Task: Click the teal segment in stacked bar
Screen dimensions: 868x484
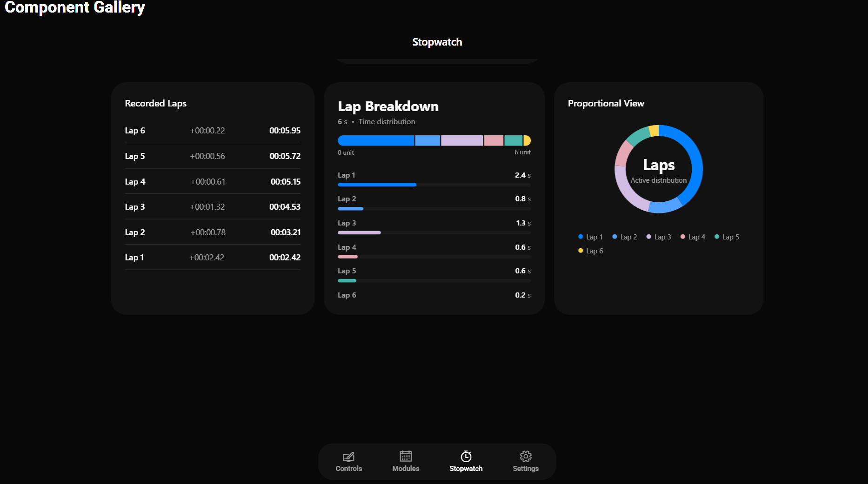Action: tap(514, 140)
